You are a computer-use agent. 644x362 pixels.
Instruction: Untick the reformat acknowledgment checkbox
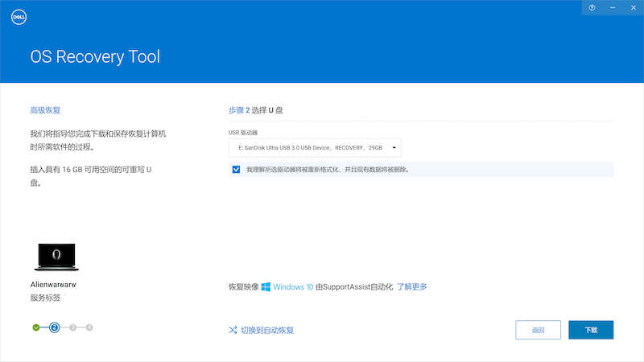[236, 170]
